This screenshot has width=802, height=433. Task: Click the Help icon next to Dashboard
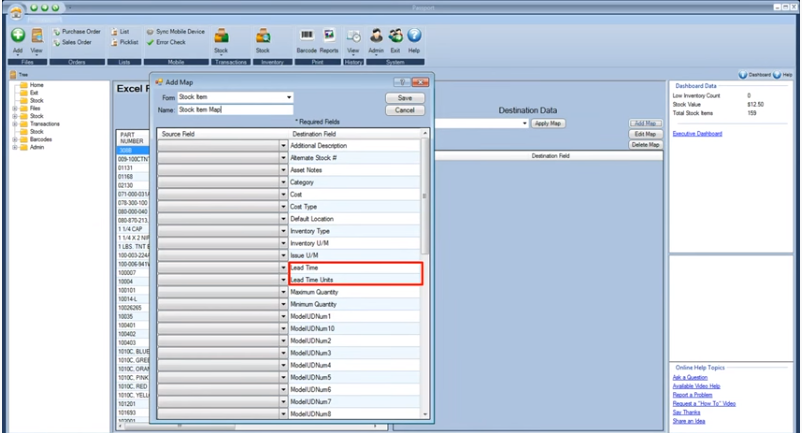point(777,75)
